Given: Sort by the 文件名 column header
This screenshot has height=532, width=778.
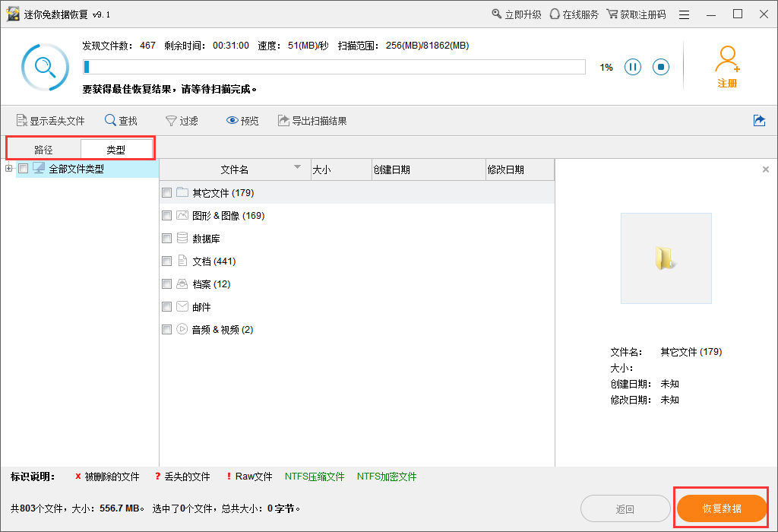Looking at the screenshot, I should pos(235,169).
